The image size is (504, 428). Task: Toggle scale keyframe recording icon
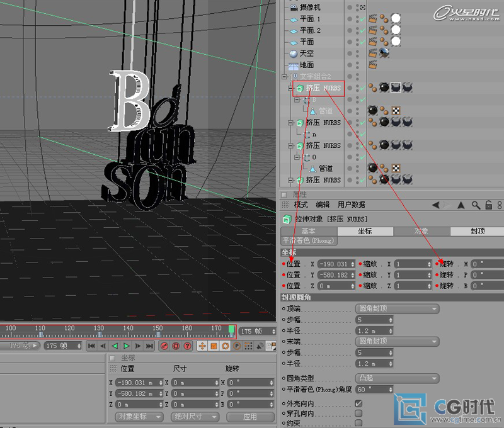pyautogui.click(x=214, y=346)
